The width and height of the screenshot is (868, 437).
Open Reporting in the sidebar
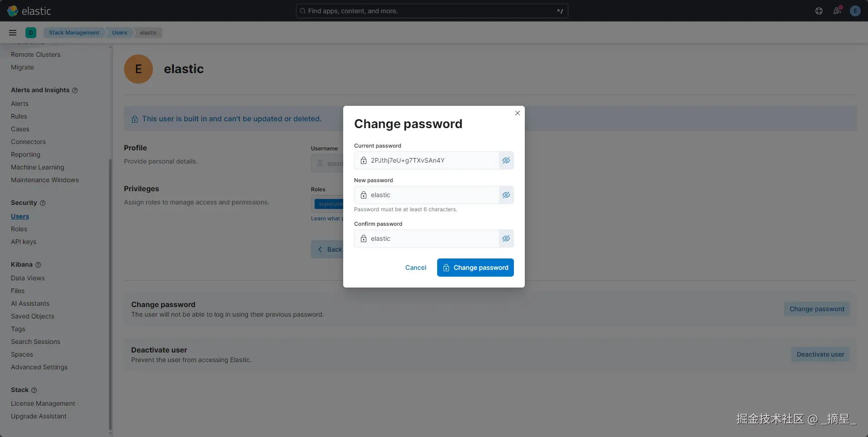click(25, 154)
